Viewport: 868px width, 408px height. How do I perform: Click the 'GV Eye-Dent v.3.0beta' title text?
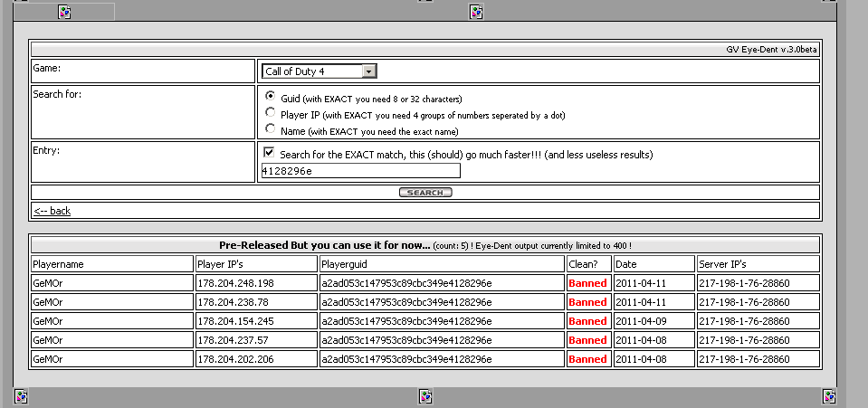pos(771,49)
